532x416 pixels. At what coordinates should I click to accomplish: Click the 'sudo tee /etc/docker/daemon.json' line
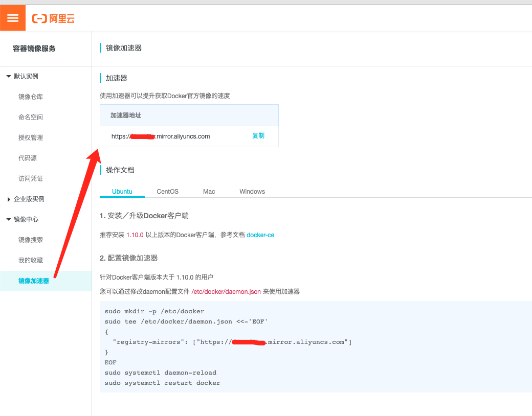186,321
